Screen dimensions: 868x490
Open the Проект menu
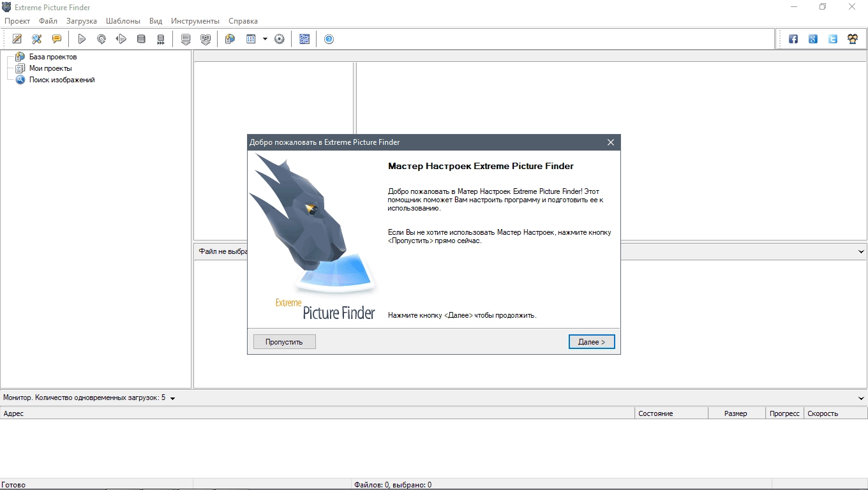(17, 21)
